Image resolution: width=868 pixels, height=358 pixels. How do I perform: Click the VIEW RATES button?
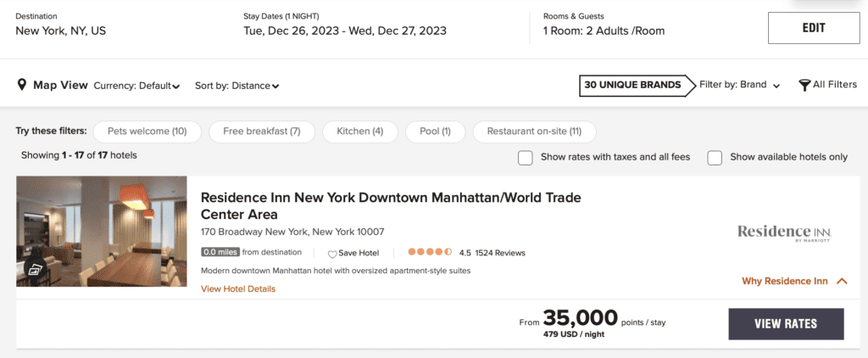coord(786,323)
